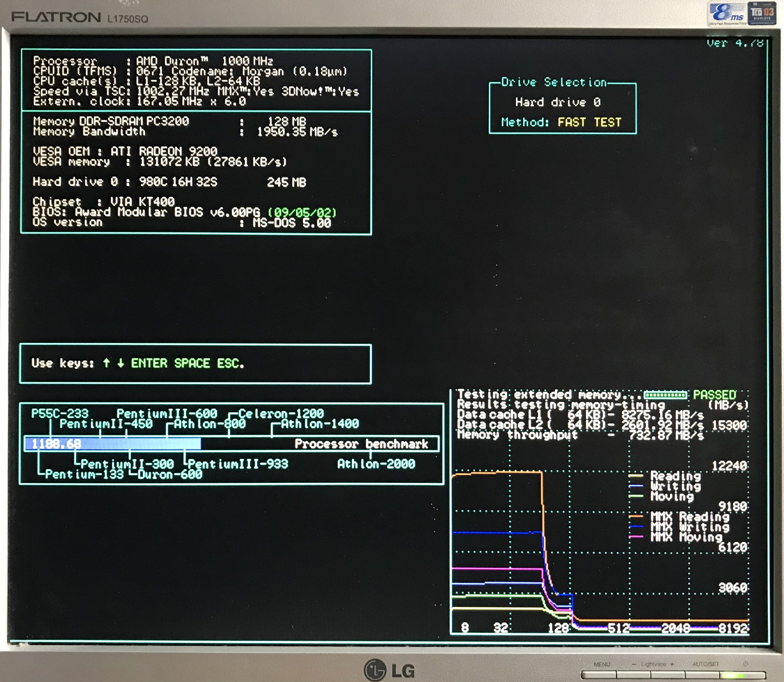Click the TCO 03 sticker

click(x=762, y=14)
